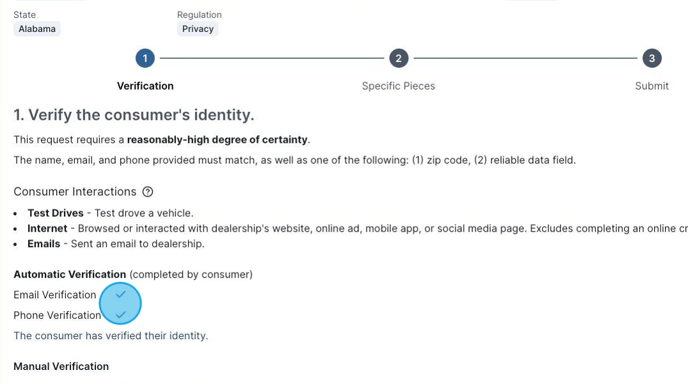Click the 'Verify the consumer's identity' heading
This screenshot has width=688, height=384.
(x=134, y=115)
